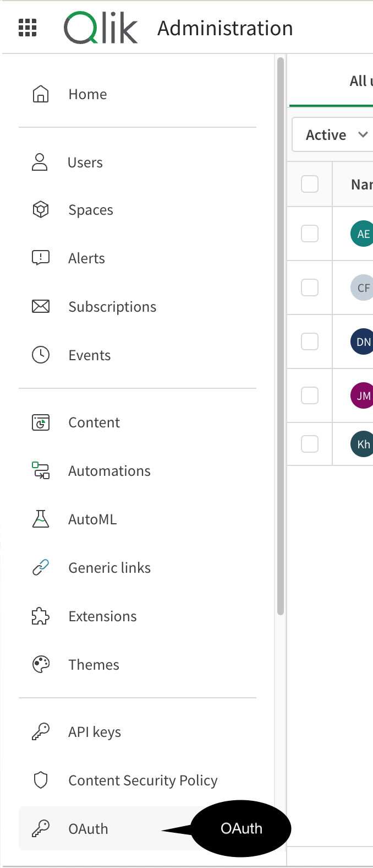373x868 pixels.
Task: Click the AE user avatar
Action: (x=362, y=234)
